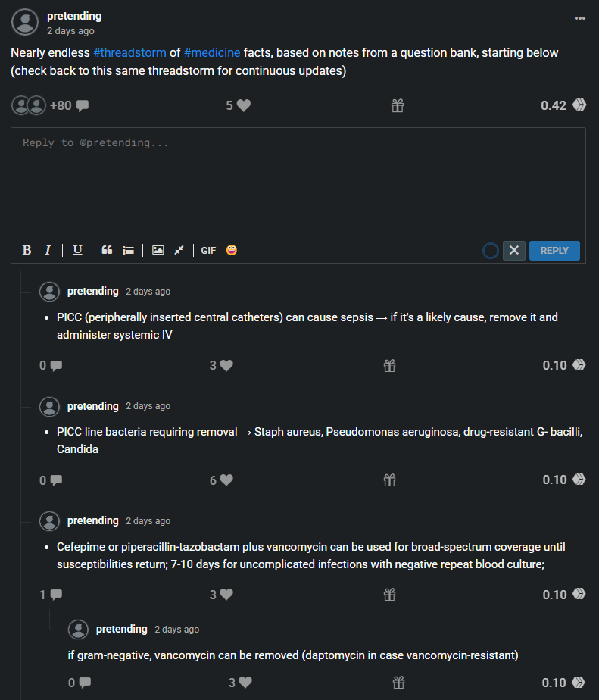Toggle underline formatting in reply editor
599x700 pixels.
pos(78,250)
